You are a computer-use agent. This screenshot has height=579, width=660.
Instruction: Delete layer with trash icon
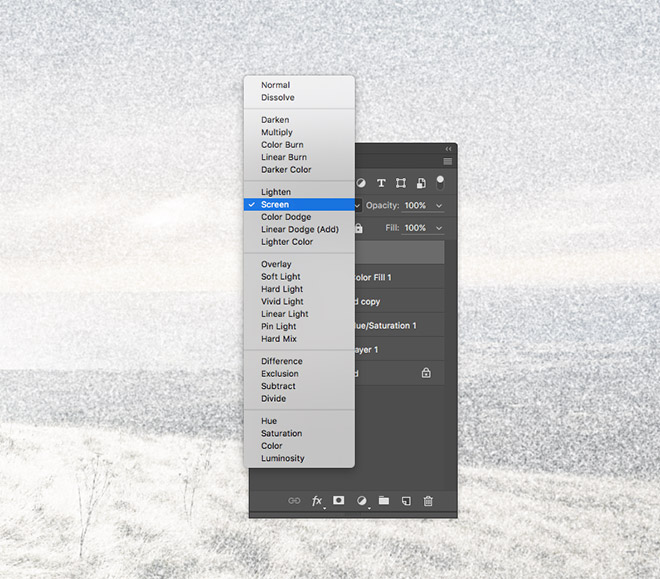click(x=428, y=501)
